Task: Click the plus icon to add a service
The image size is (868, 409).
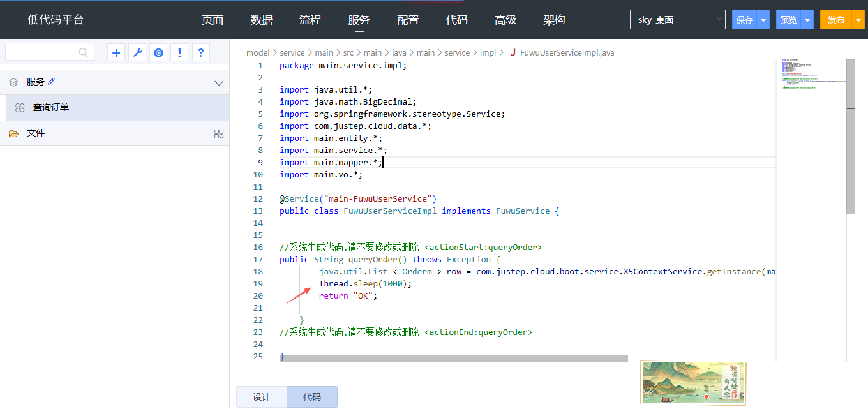Action: (x=116, y=53)
